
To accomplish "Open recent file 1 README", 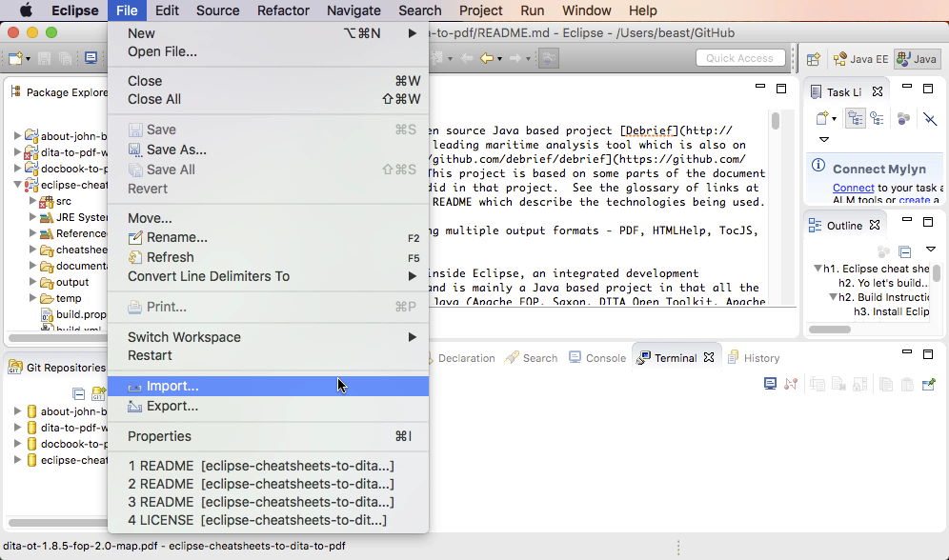I will [268, 466].
